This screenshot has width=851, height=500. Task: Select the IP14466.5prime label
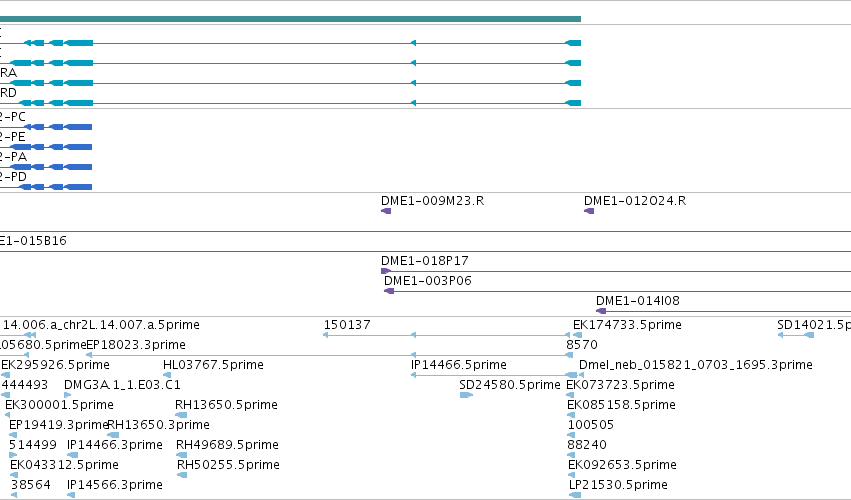(x=459, y=365)
